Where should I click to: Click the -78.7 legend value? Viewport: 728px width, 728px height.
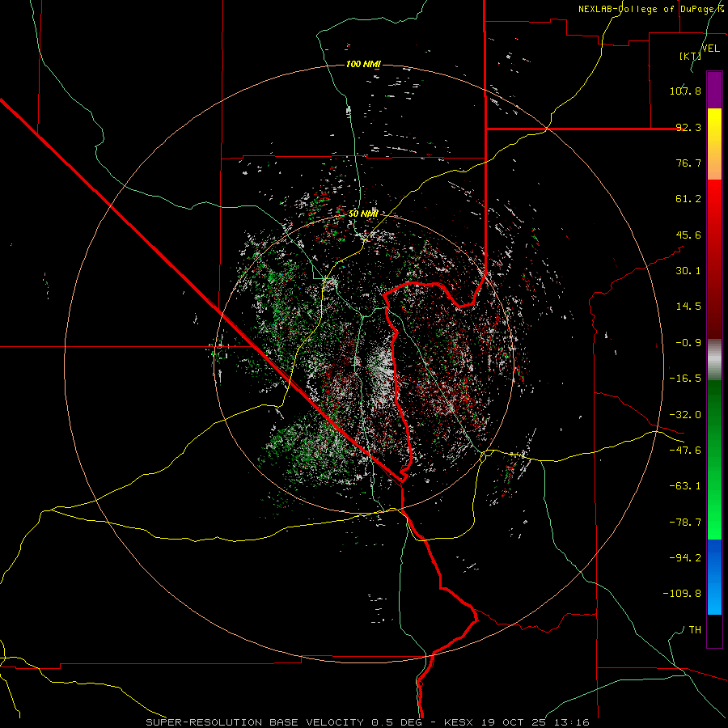685,523
